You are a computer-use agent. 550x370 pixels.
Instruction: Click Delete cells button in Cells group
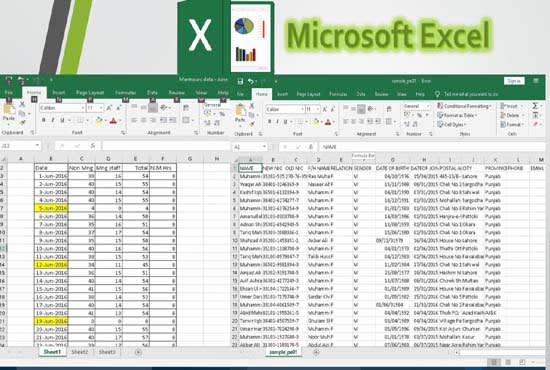point(511,115)
